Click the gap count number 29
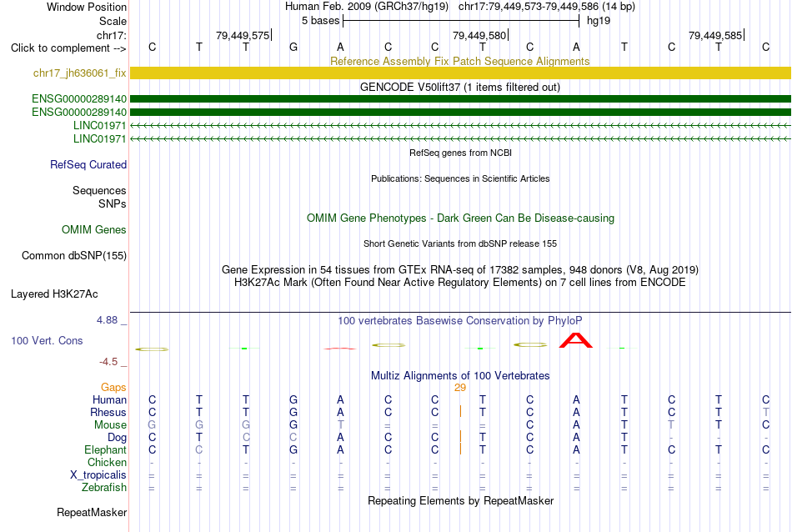792x532 pixels. (x=460, y=388)
